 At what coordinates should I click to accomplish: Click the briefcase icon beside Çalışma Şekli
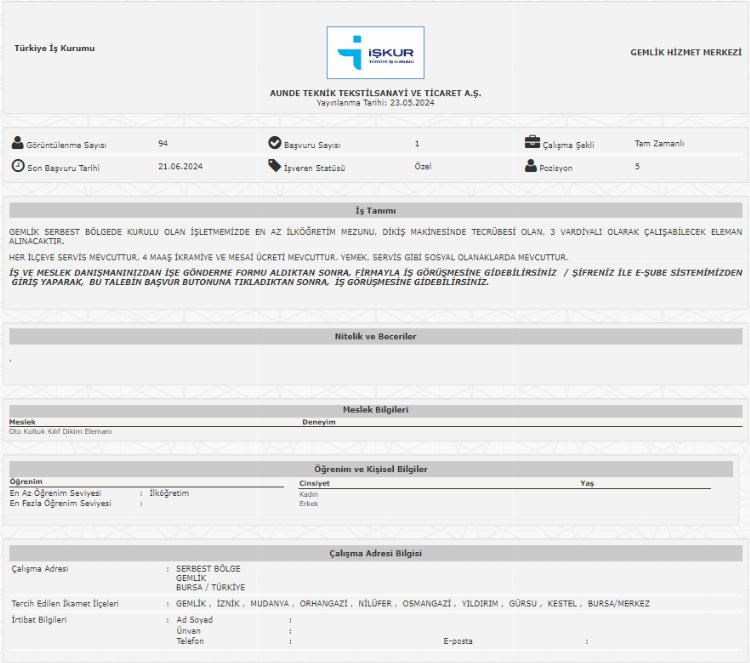pos(532,143)
